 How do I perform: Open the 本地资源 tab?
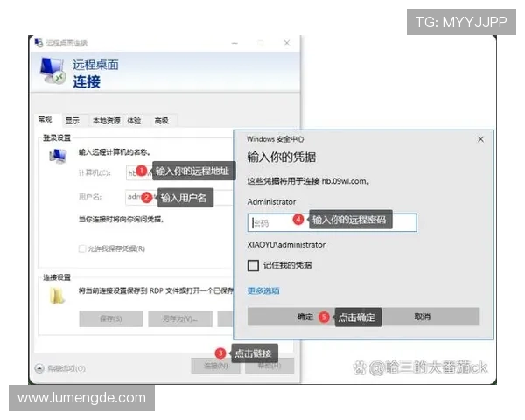click(107, 121)
